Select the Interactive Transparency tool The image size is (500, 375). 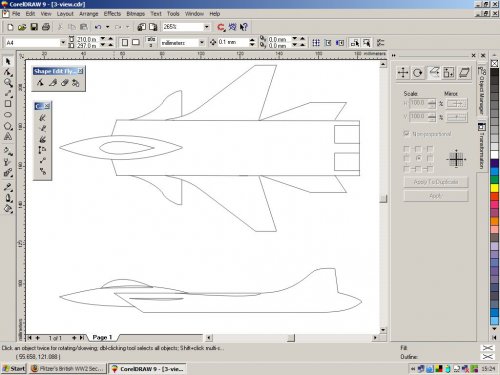(x=8, y=162)
